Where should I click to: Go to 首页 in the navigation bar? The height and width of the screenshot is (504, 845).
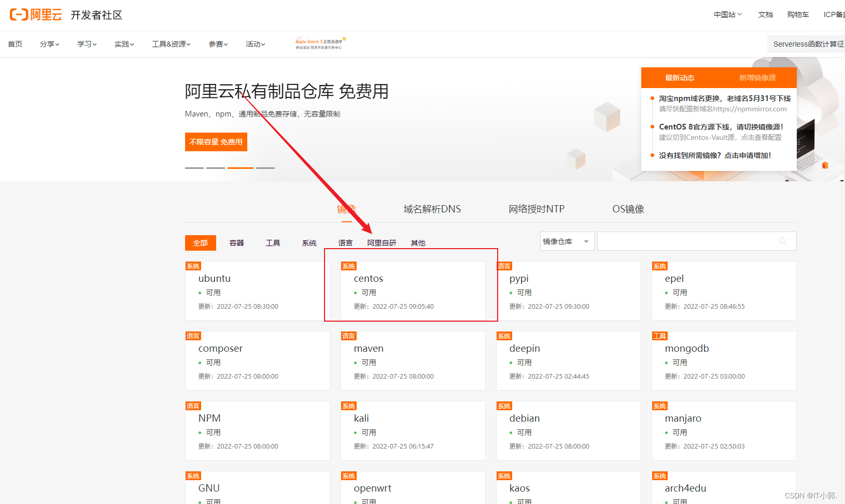click(15, 44)
